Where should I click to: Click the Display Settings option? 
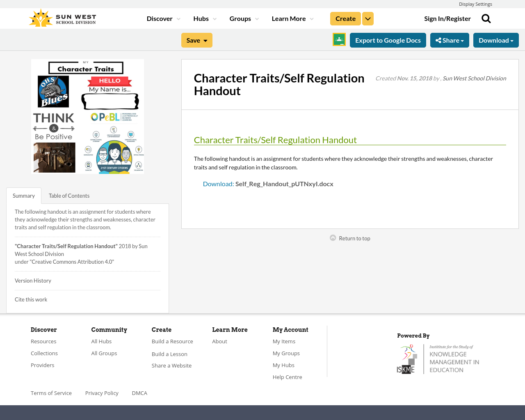(x=475, y=4)
